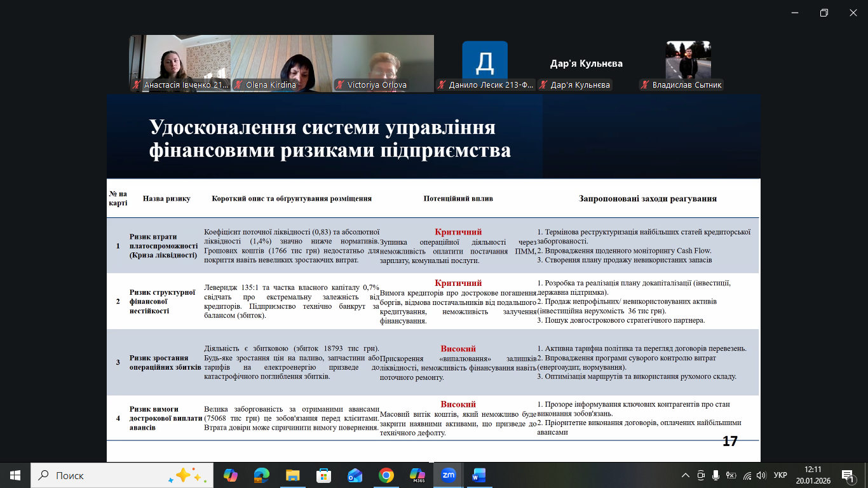Open the volume control in the tray

click(x=761, y=475)
